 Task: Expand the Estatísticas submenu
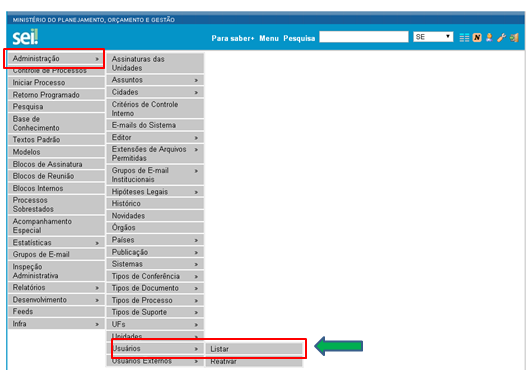tap(56, 242)
